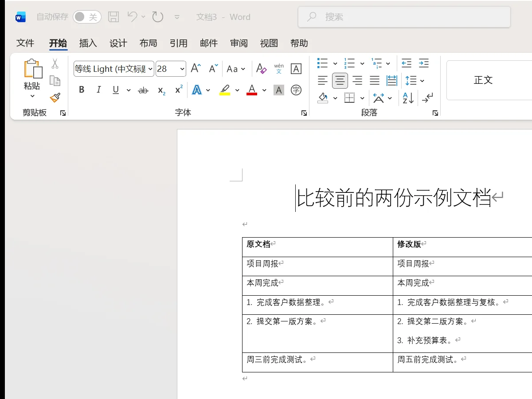Align text to the left

[323, 81]
